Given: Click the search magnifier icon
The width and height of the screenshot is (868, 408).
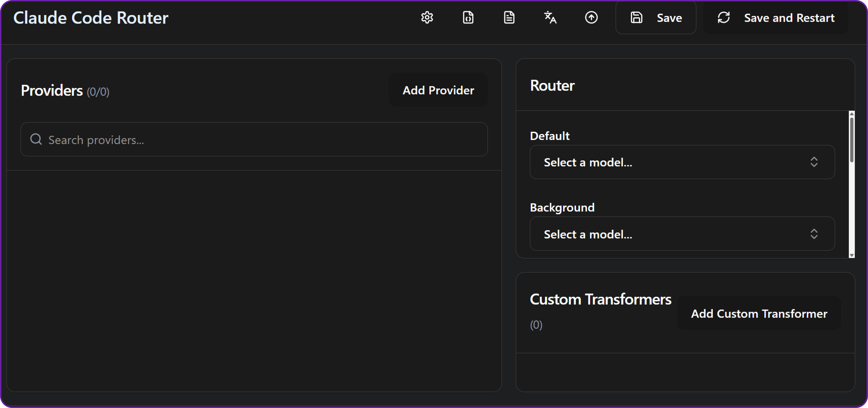Looking at the screenshot, I should pos(36,139).
